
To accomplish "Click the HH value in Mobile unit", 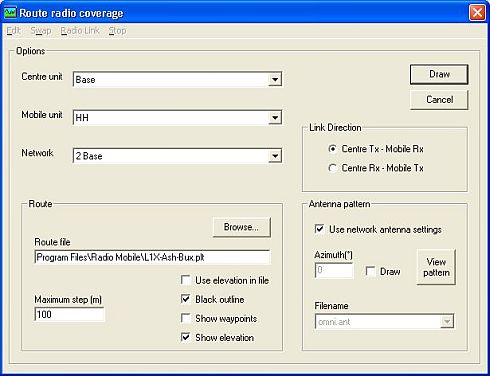I will pos(82,118).
